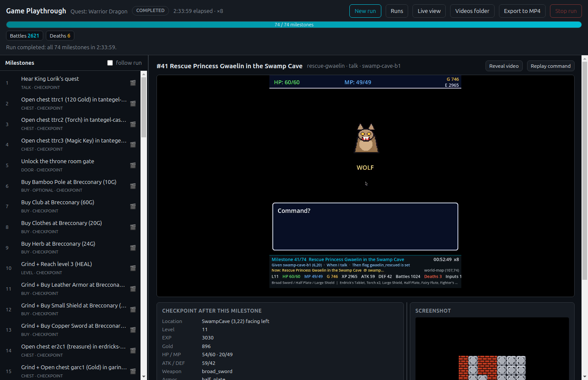
Task: Export playthrough to MP4
Action: (x=522, y=11)
